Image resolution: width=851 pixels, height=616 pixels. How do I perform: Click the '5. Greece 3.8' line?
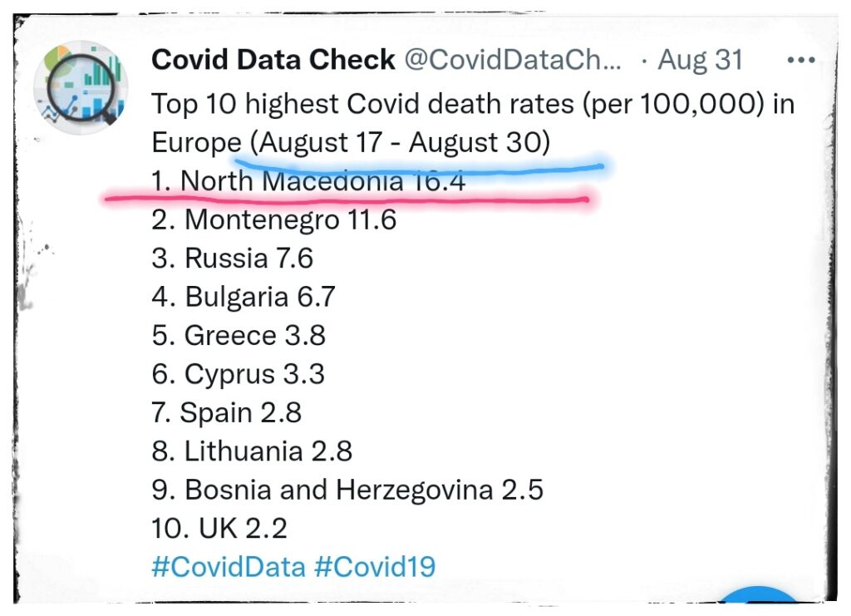pos(239,335)
